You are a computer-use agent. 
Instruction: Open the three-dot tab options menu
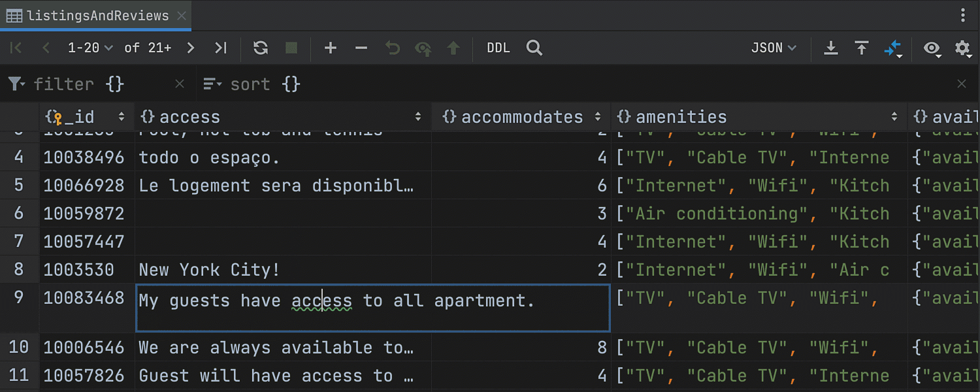[x=963, y=16]
